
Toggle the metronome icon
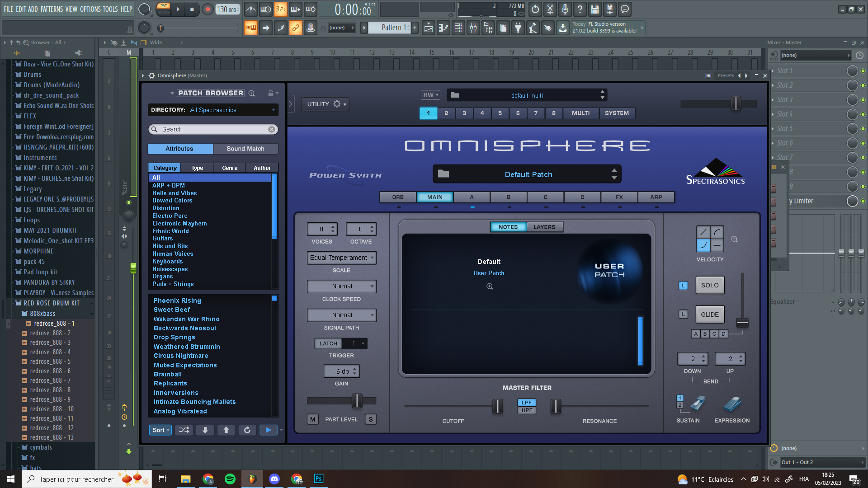(251, 9)
